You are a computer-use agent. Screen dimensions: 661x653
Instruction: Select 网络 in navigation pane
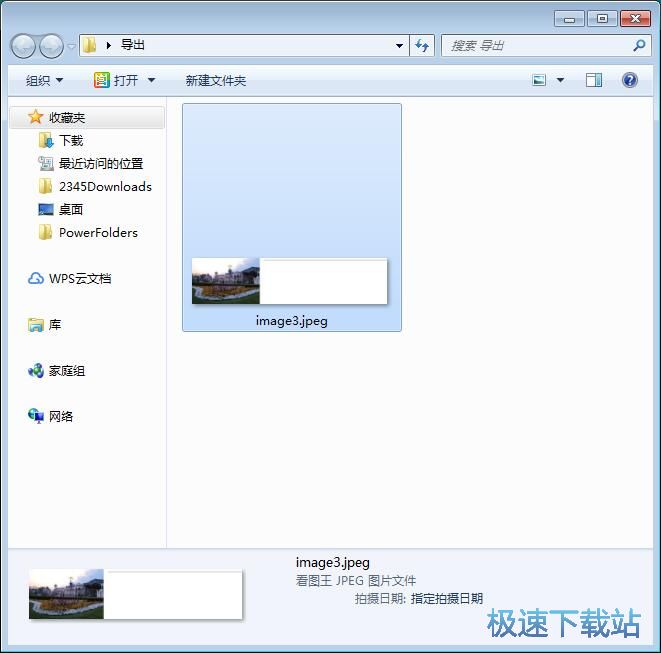[x=61, y=417]
